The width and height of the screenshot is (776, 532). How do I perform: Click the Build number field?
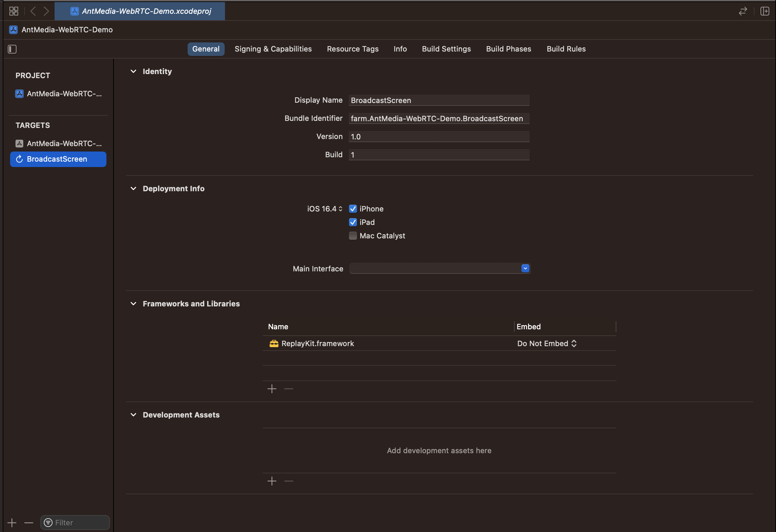pos(439,155)
